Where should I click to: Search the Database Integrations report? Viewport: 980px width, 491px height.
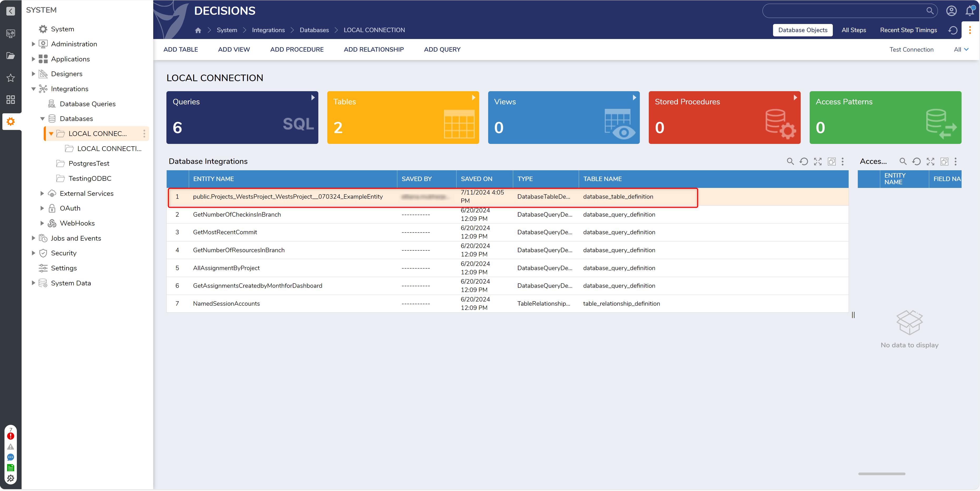(790, 162)
